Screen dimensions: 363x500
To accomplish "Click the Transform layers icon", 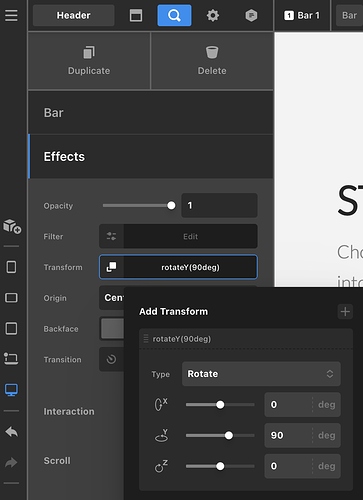I will click(x=111, y=267).
